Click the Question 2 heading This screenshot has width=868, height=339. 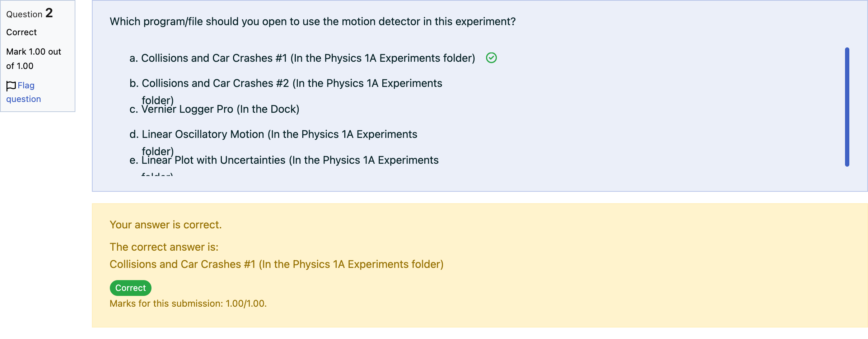point(30,14)
